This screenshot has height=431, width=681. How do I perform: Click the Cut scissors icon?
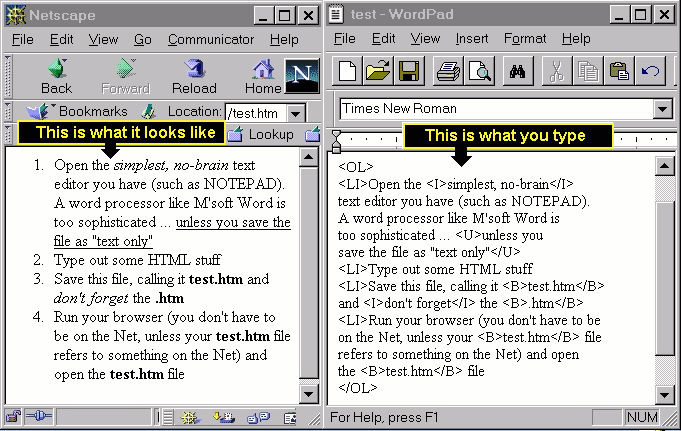tap(557, 70)
